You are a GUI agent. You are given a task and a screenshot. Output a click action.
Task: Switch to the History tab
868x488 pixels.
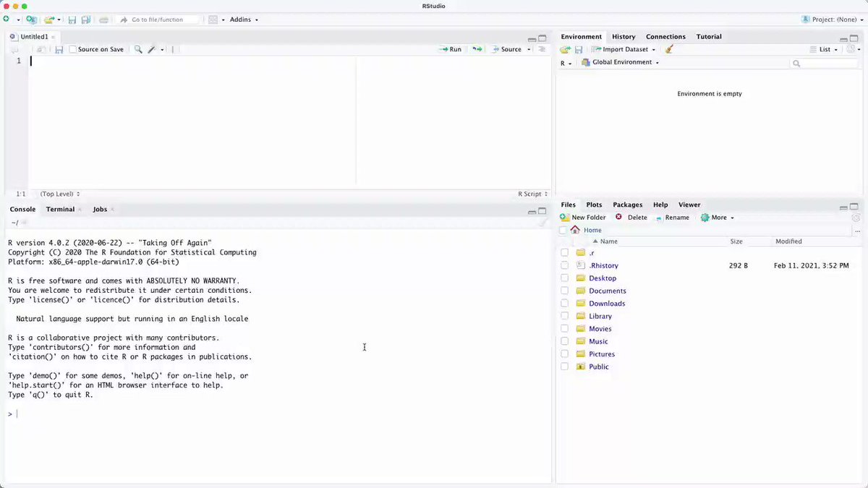pyautogui.click(x=624, y=36)
